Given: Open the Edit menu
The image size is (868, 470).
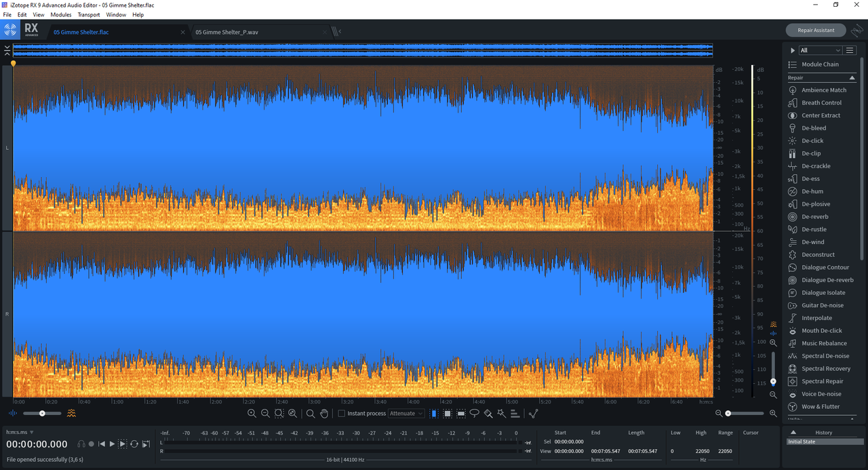Looking at the screenshot, I should point(22,14).
